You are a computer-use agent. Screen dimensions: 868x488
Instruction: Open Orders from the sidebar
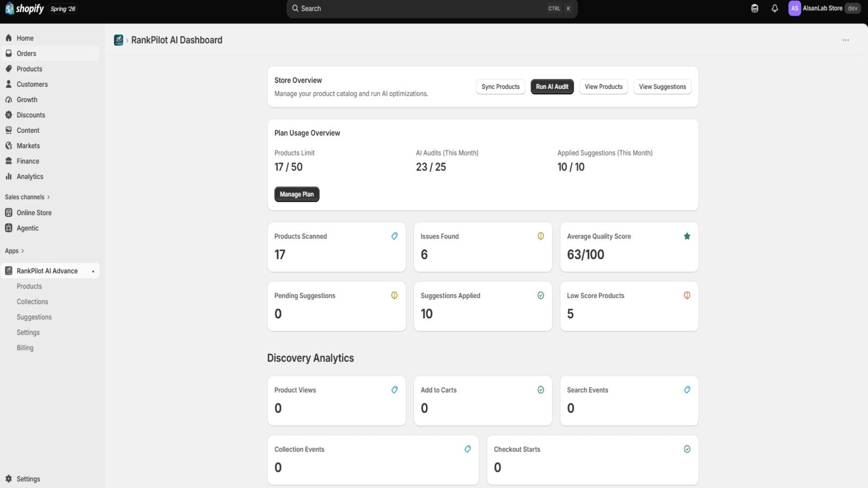pyautogui.click(x=50, y=53)
